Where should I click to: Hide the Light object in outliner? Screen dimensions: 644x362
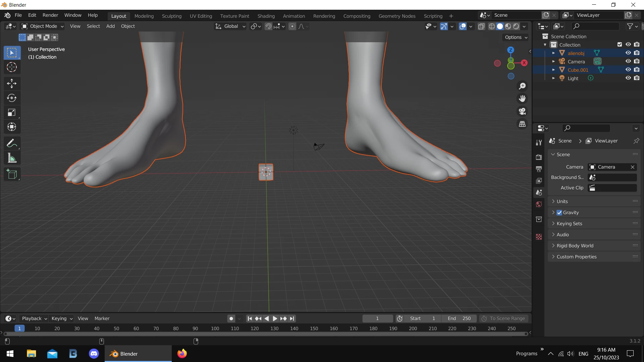tap(628, 78)
